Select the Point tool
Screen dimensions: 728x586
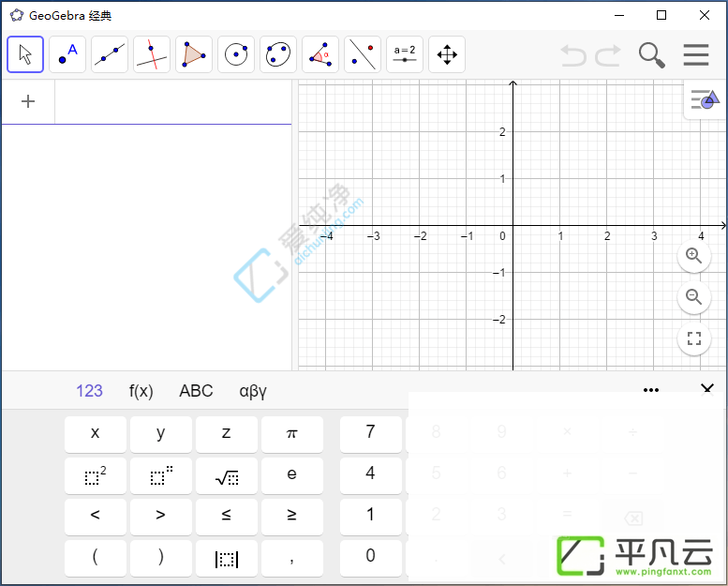pyautogui.click(x=67, y=54)
